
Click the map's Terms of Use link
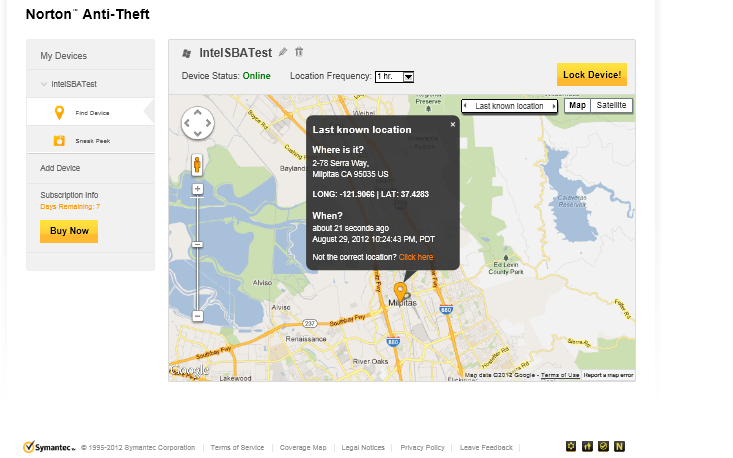pyautogui.click(x=560, y=375)
